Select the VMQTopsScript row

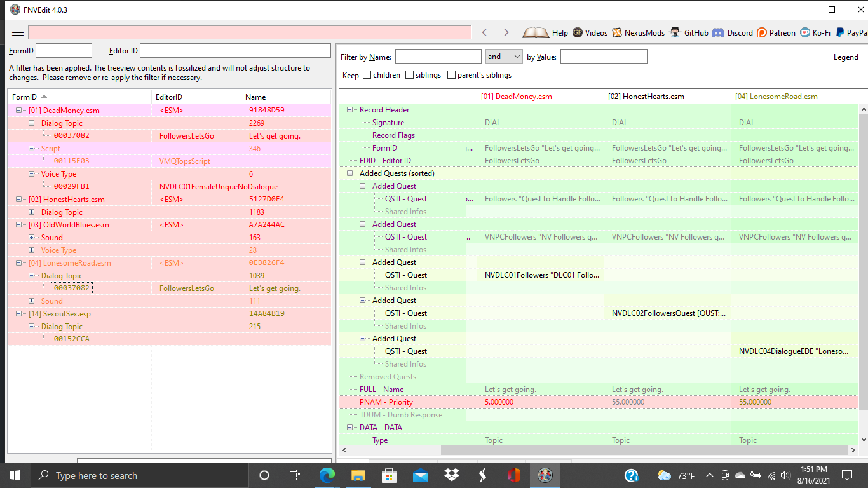click(170, 161)
